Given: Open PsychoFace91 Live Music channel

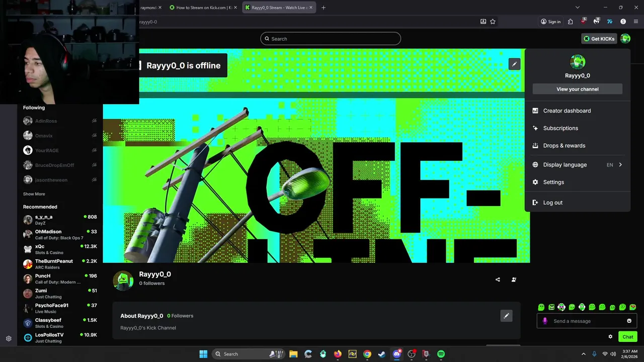Looking at the screenshot, I should click(60, 308).
